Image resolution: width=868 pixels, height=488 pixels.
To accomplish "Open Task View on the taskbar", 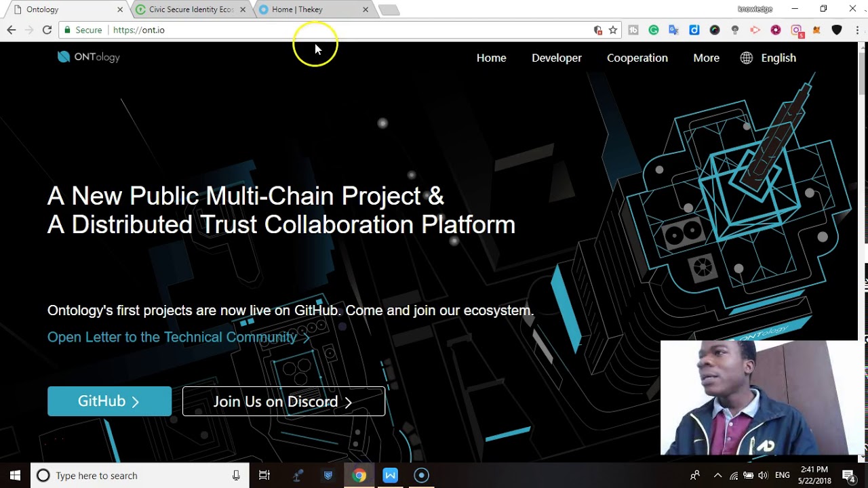I will click(x=264, y=475).
